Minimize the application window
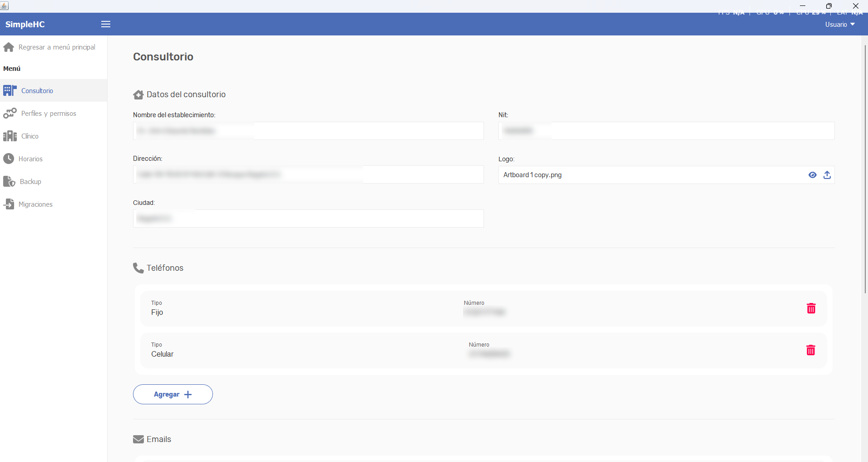 pos(803,6)
